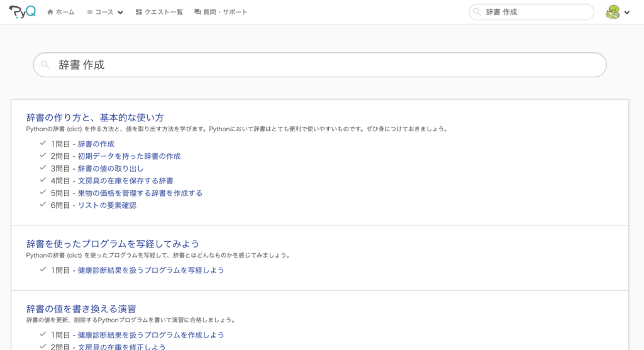Screen dimensions: 644x350
Task: Expand the user account dropdown arrow
Action: point(627,13)
